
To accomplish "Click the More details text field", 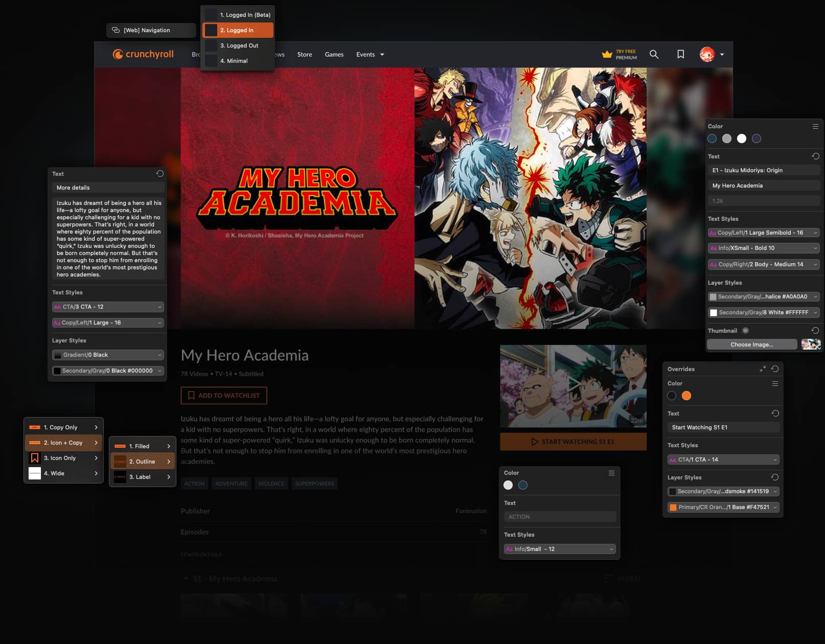I will point(108,188).
